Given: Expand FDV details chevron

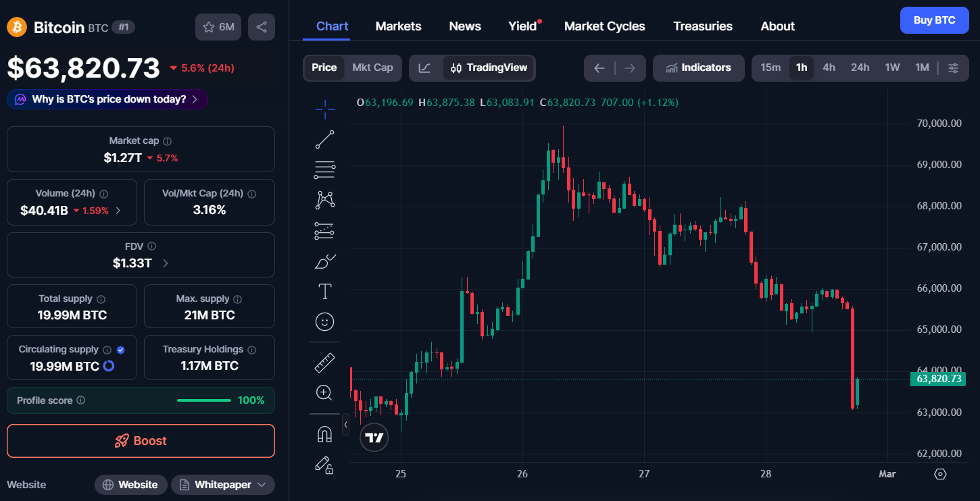Looking at the screenshot, I should (x=166, y=263).
